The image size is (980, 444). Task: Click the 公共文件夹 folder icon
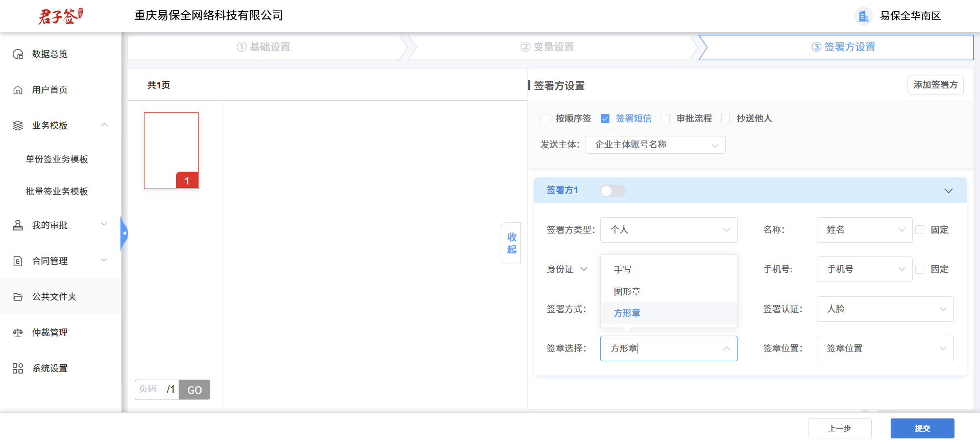click(18, 297)
